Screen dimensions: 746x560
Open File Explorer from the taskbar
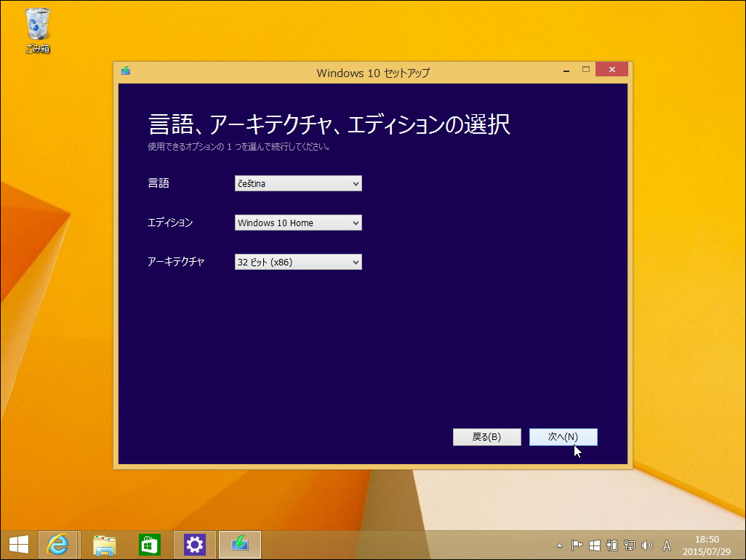tap(104, 544)
